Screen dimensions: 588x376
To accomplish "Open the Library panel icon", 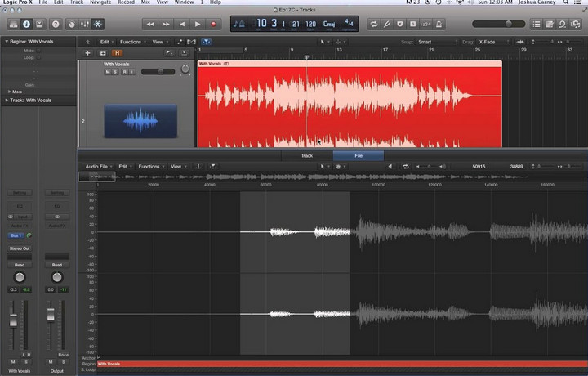I will coord(12,25).
